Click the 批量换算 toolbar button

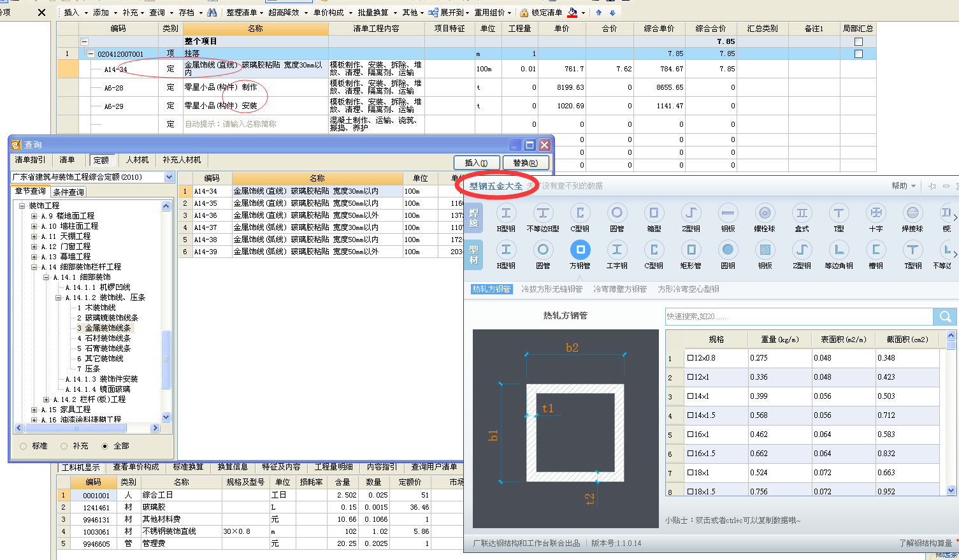pyautogui.click(x=377, y=12)
